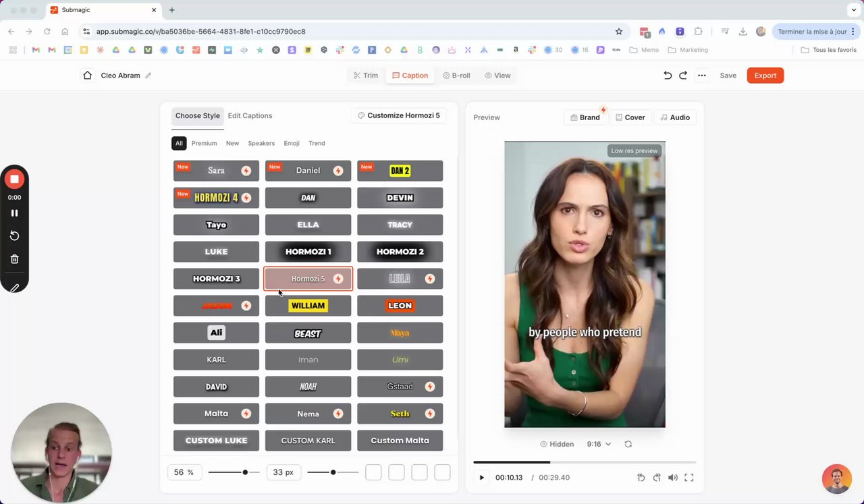864x504 pixels.
Task: Filter styles by Premium
Action: pyautogui.click(x=204, y=143)
